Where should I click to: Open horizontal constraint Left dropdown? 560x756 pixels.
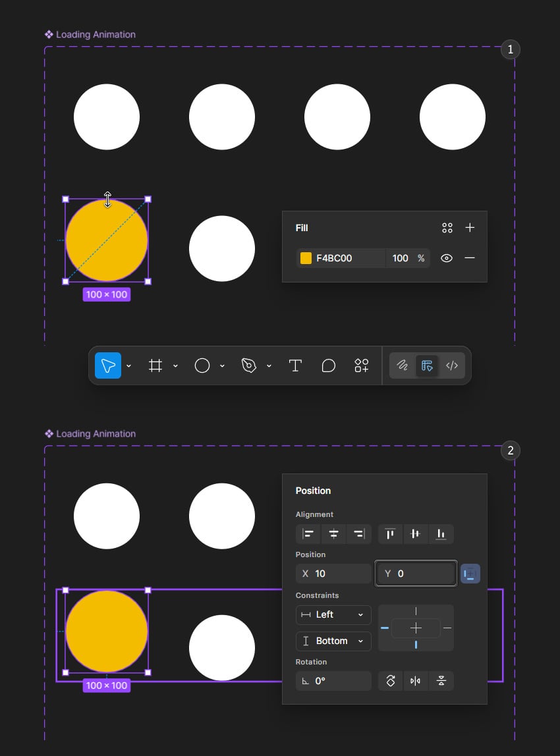coord(333,614)
